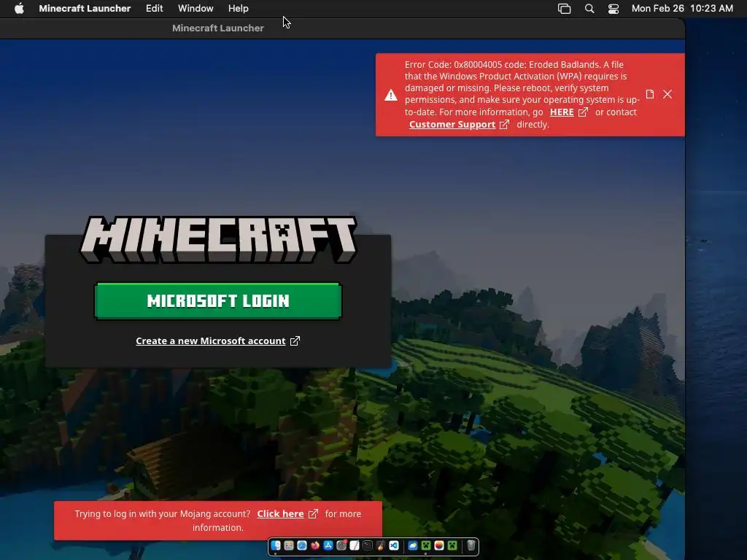The width and height of the screenshot is (747, 560).
Task: Click Minecraft dock icon with running indicator
Action: [426, 545]
